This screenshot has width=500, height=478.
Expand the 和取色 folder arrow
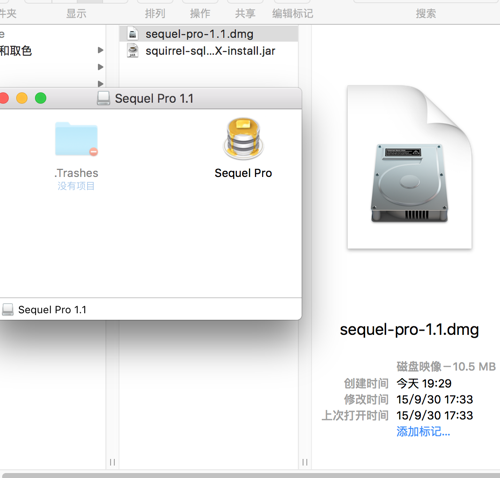click(100, 50)
